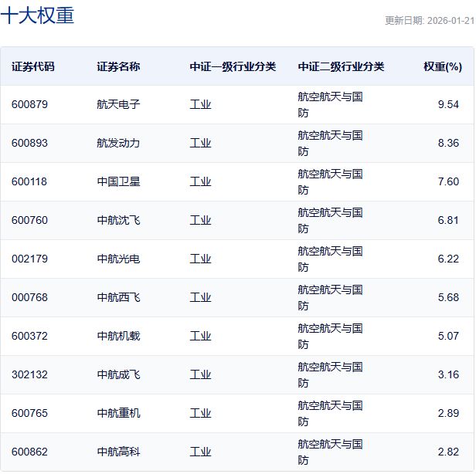Screen dimensions: 476x474
Task: Click the update date 2026-01-21
Action: (x=450, y=21)
